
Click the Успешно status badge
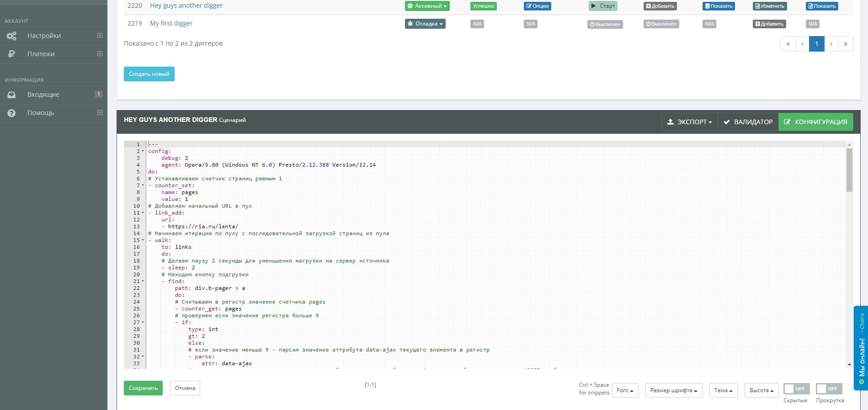(x=484, y=6)
